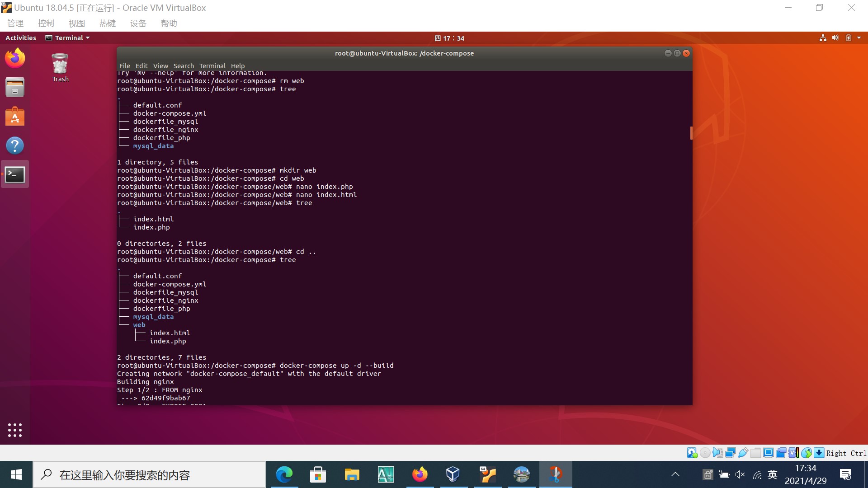Screen dimensions: 868x488
Task: Show hidden Windows tray icons chevron
Action: [675, 474]
